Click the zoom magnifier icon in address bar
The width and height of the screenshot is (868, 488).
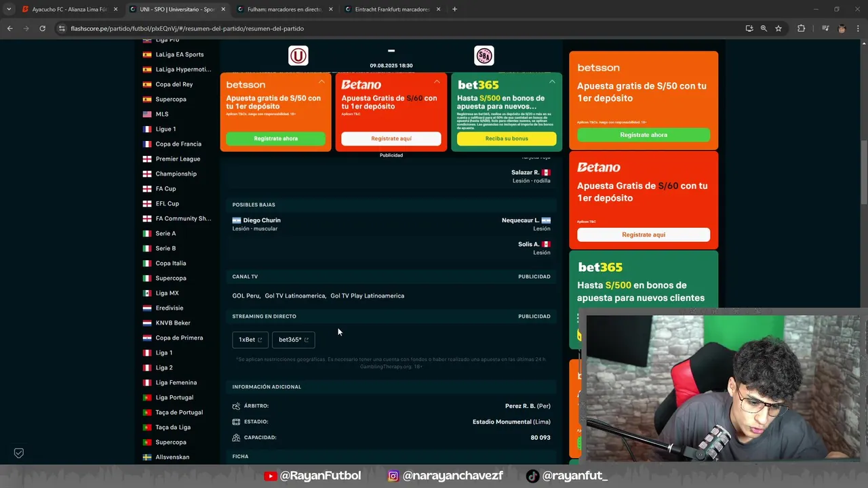[x=764, y=28]
